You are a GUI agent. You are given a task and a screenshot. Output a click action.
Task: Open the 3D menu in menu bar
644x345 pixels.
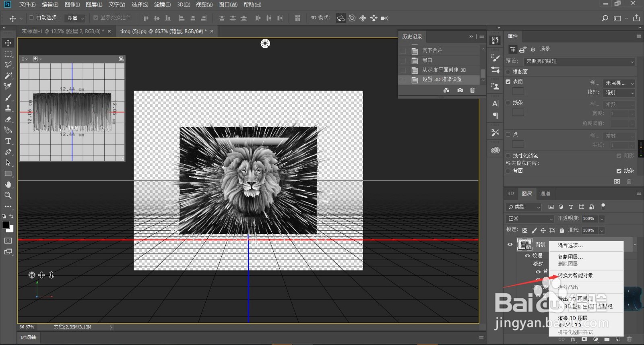click(x=184, y=4)
